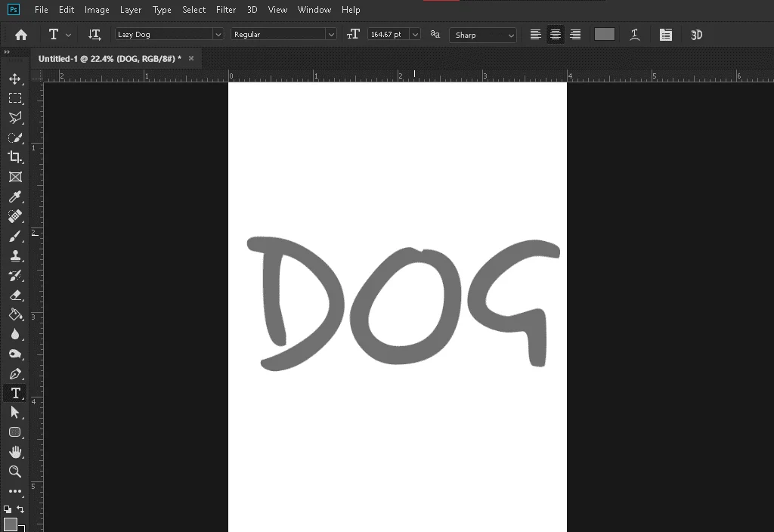Screen dimensions: 774x532
Task: Open Create Warped Text dialog
Action: point(635,35)
